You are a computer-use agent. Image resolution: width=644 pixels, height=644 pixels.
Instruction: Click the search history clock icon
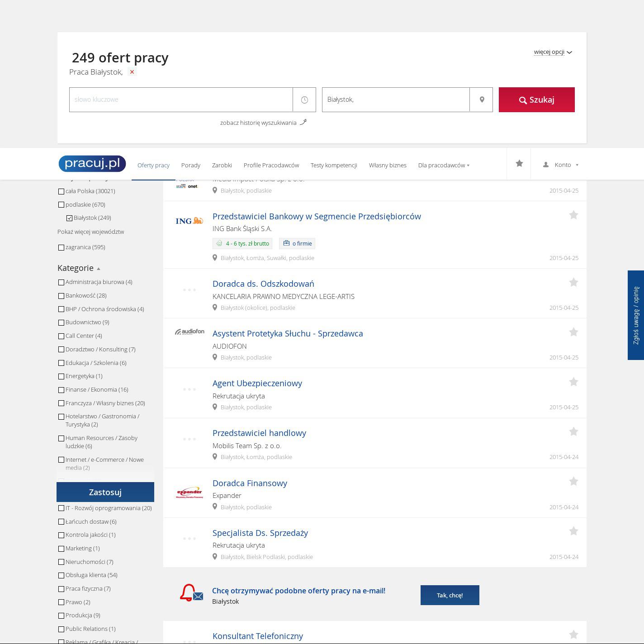pos(304,99)
